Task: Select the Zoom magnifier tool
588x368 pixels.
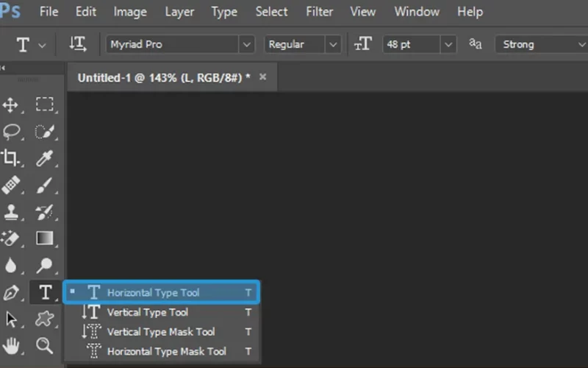Action: click(x=45, y=345)
